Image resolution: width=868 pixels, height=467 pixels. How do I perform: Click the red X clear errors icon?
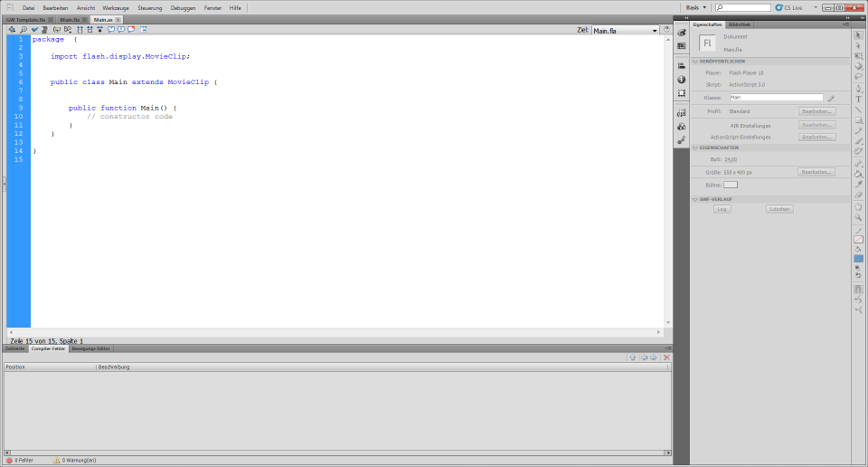pos(666,357)
